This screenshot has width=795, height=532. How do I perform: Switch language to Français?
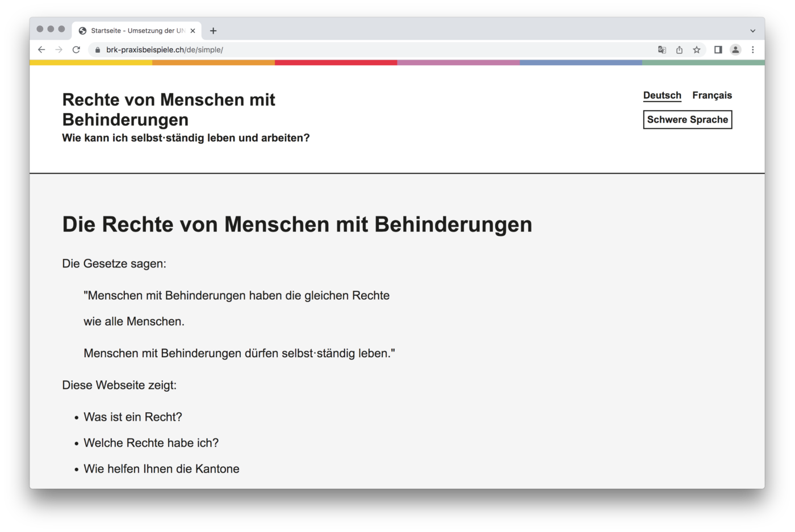[x=712, y=95]
